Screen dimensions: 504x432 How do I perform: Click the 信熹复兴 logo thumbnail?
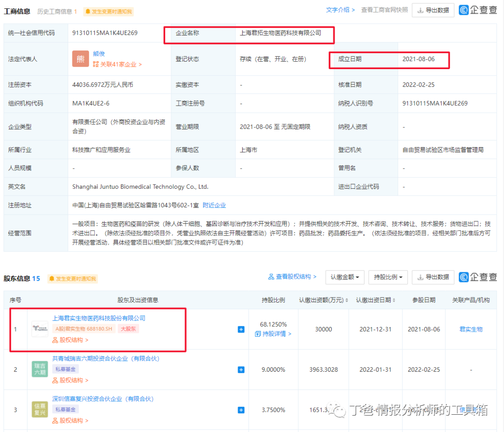(x=40, y=409)
